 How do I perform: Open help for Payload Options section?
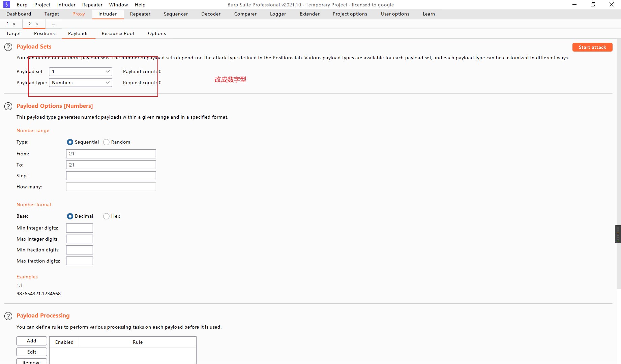[x=8, y=106]
